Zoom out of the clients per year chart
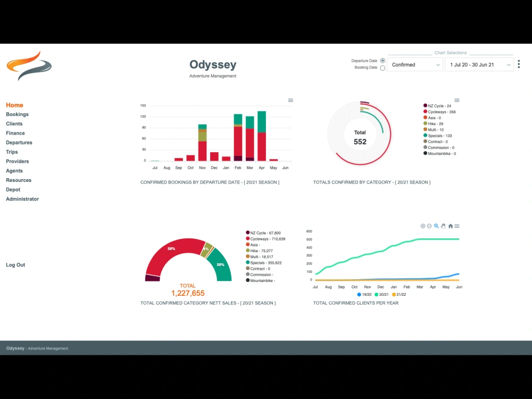 coord(429,226)
